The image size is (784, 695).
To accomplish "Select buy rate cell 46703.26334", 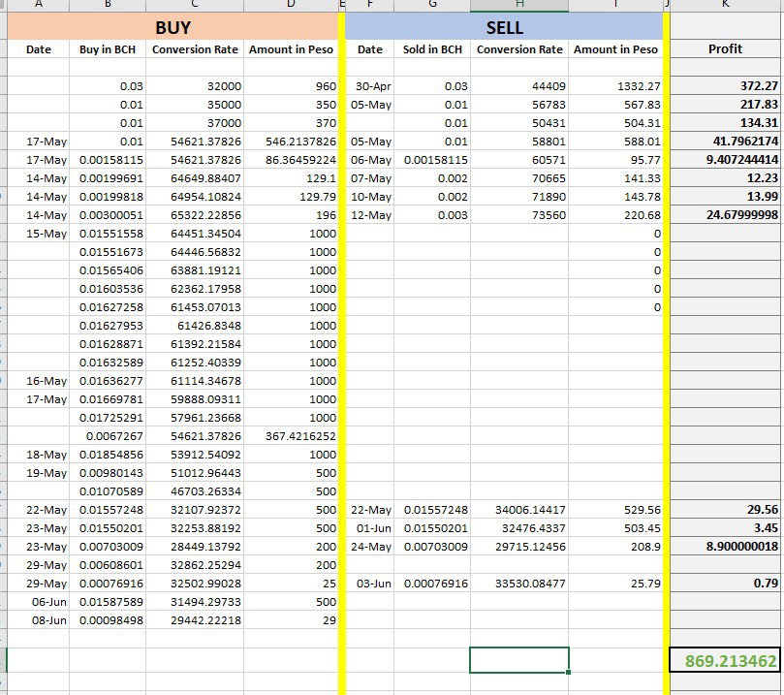I will 195,491.
